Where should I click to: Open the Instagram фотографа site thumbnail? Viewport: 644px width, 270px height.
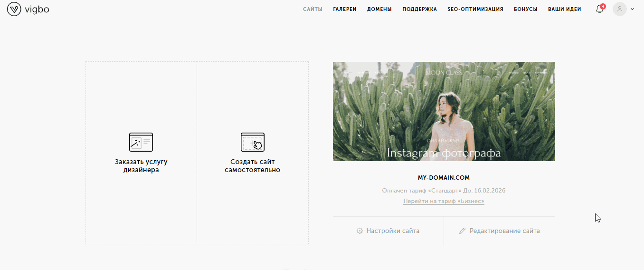(444, 111)
